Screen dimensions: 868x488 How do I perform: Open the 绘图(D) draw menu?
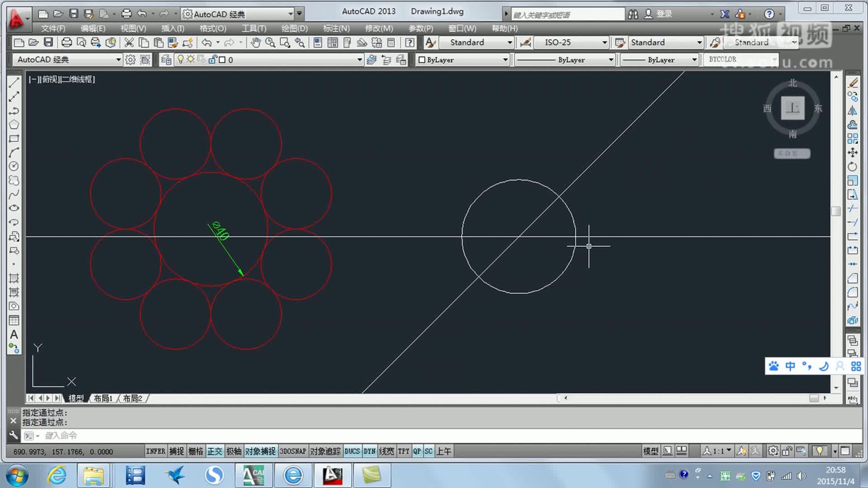pyautogui.click(x=294, y=28)
